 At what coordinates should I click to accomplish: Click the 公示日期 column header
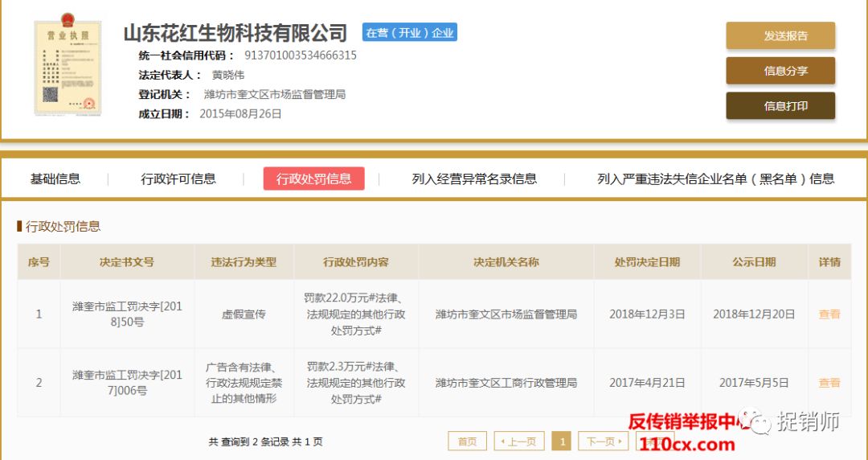[754, 262]
